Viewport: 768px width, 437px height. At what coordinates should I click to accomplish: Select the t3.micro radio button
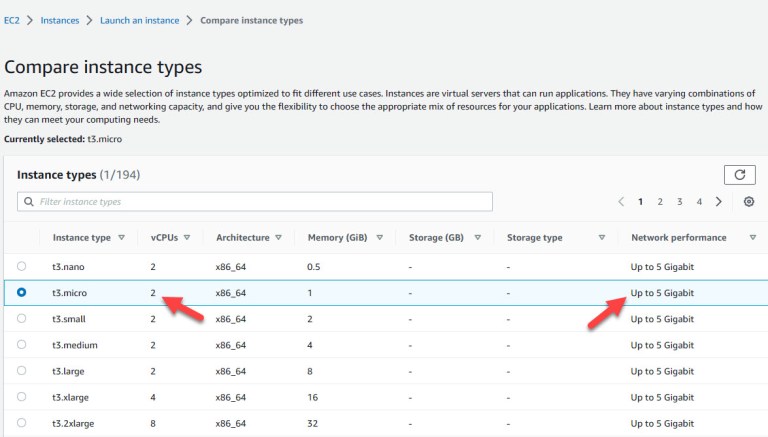pyautogui.click(x=21, y=292)
